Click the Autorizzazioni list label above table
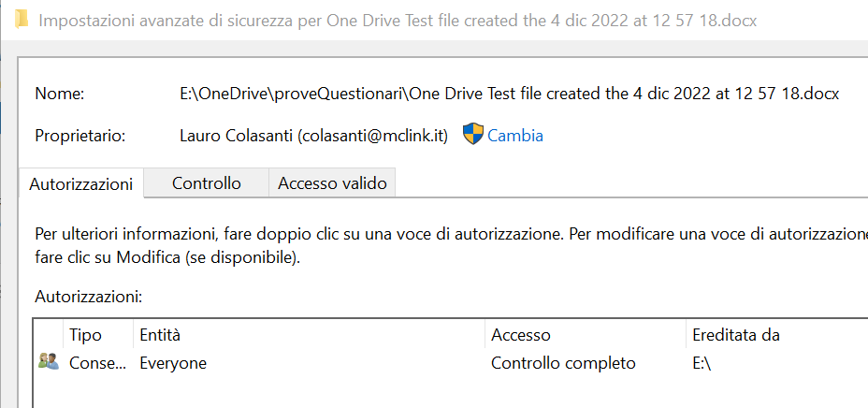Viewport: 868px width, 408px height. (x=88, y=297)
